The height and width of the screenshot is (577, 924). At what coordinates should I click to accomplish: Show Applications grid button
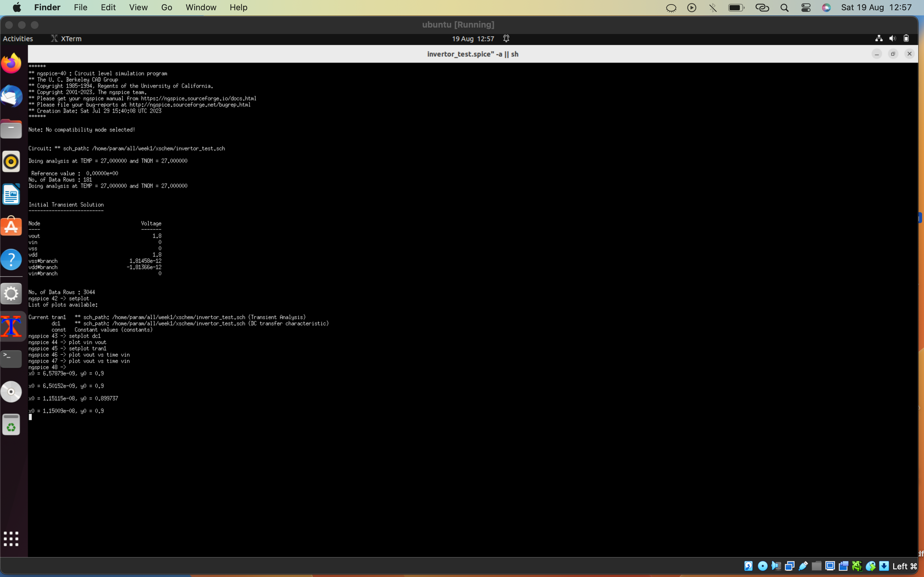pyautogui.click(x=11, y=539)
